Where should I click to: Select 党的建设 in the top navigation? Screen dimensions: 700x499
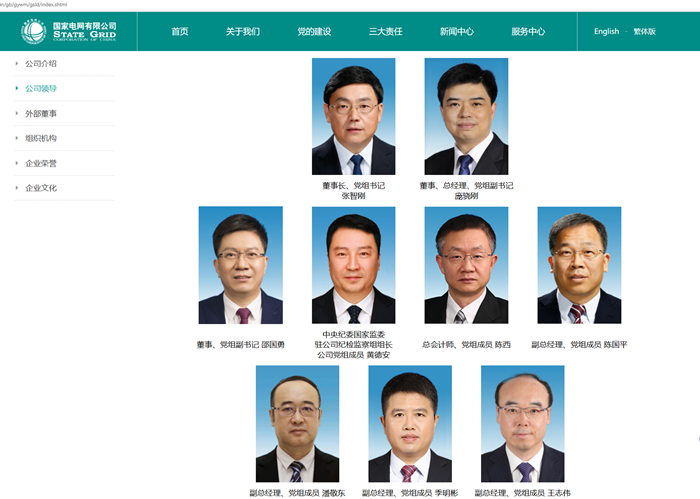[314, 31]
